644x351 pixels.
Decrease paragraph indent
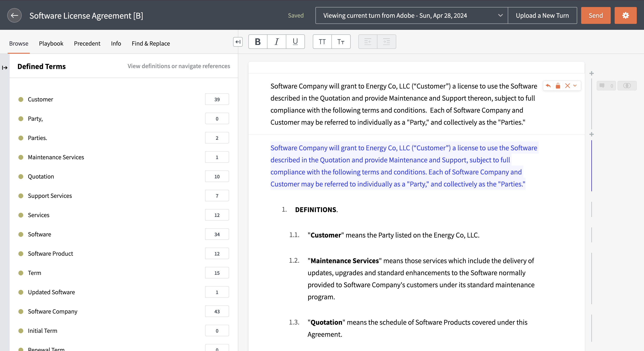[x=368, y=42]
